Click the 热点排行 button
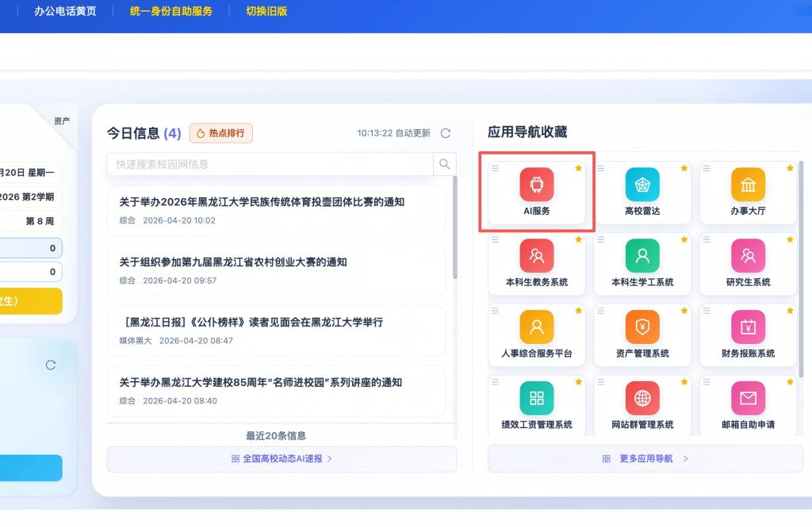The image size is (812, 527). (x=221, y=133)
